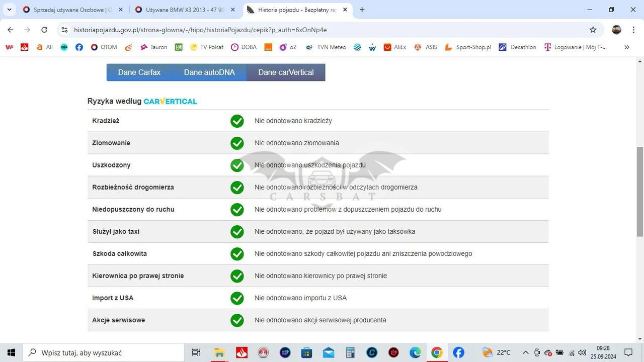Open the new tab plus button

coord(362,10)
